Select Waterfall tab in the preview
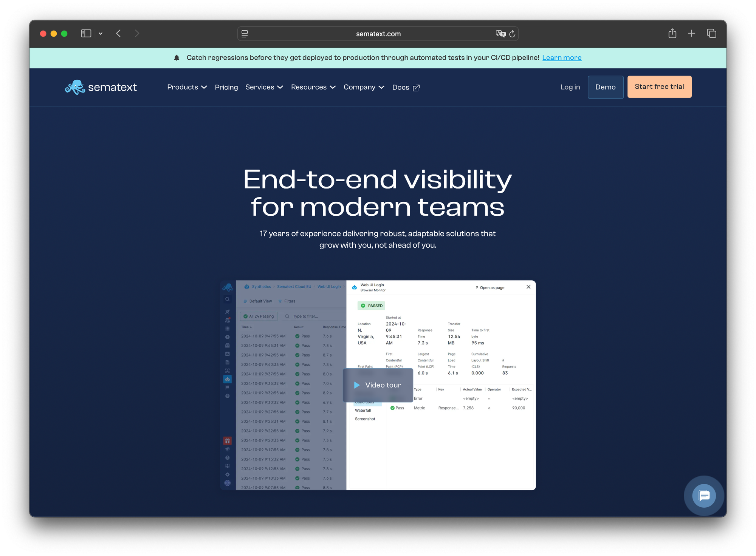Image resolution: width=756 pixels, height=556 pixels. [x=363, y=411]
